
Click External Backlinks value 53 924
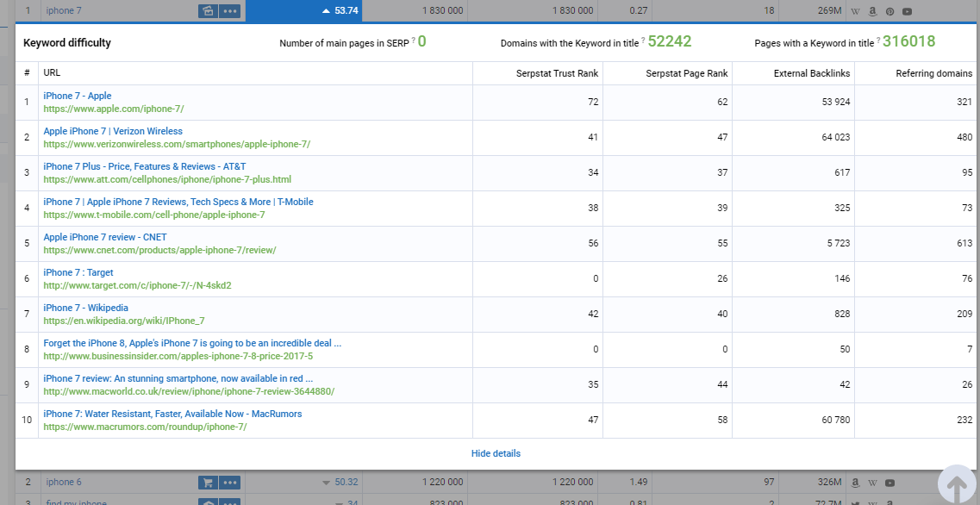coord(835,102)
